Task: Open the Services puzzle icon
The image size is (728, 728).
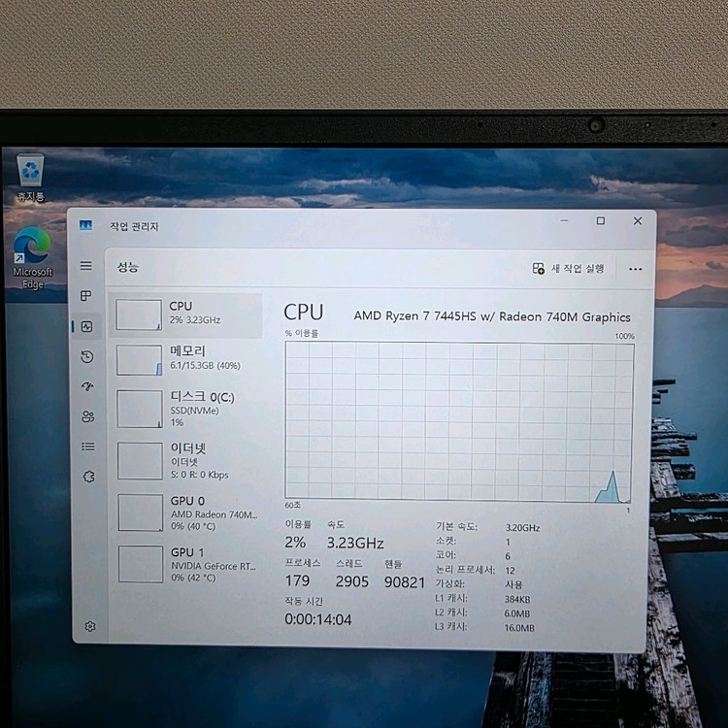Action: click(x=88, y=477)
